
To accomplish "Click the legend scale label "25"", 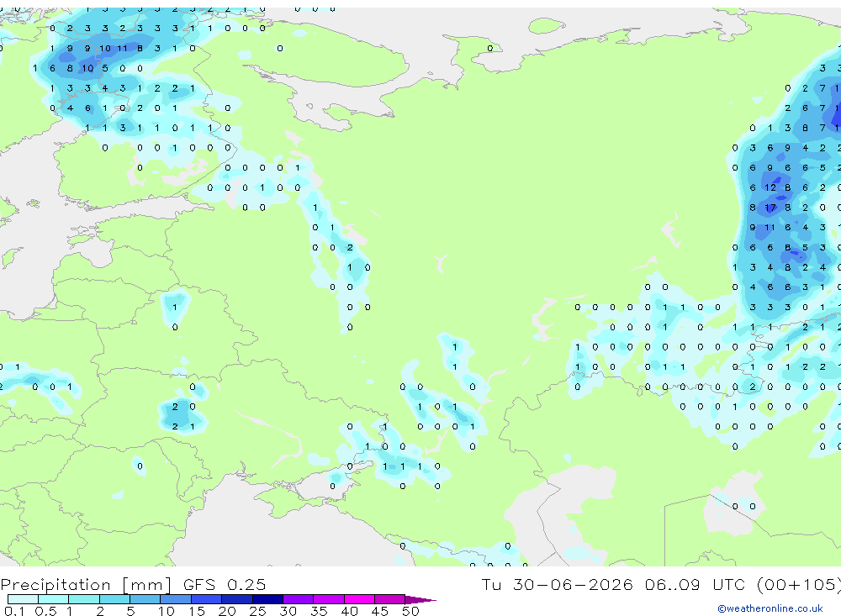I will point(257,611).
